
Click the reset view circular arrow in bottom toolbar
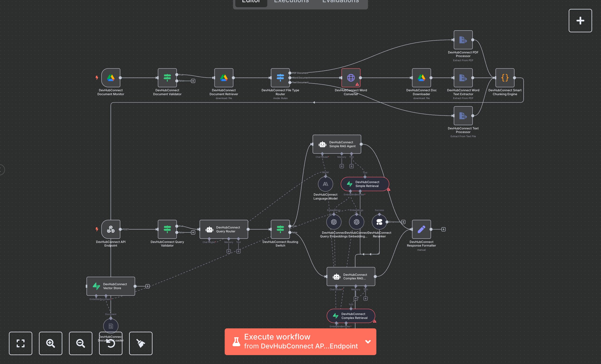(110, 343)
